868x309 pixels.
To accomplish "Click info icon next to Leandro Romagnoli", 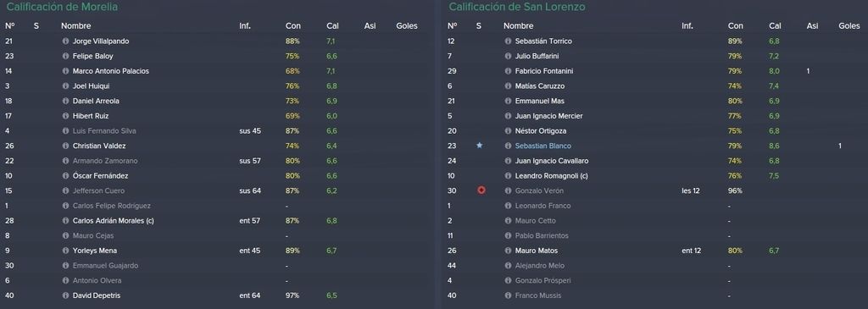I will click(508, 175).
